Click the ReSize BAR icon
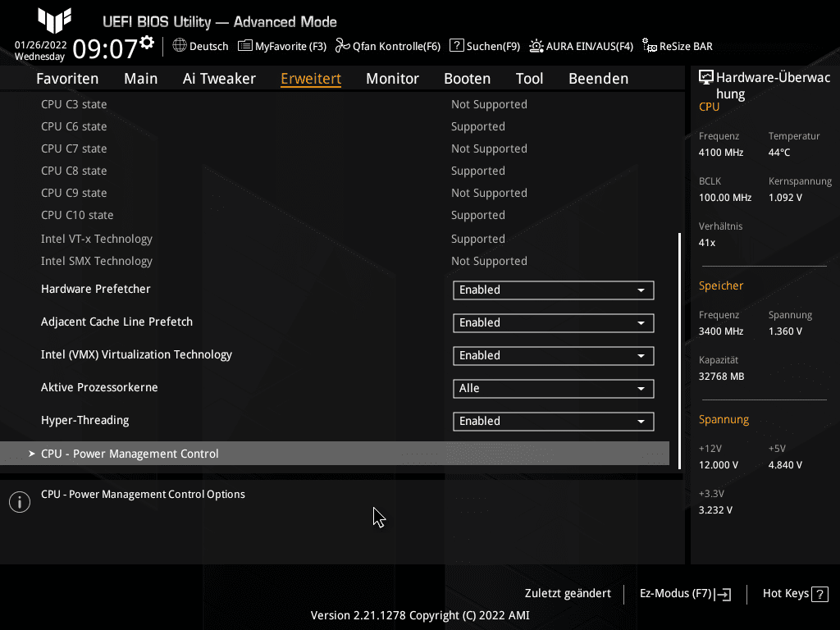The height and width of the screenshot is (630, 840). pyautogui.click(x=650, y=46)
